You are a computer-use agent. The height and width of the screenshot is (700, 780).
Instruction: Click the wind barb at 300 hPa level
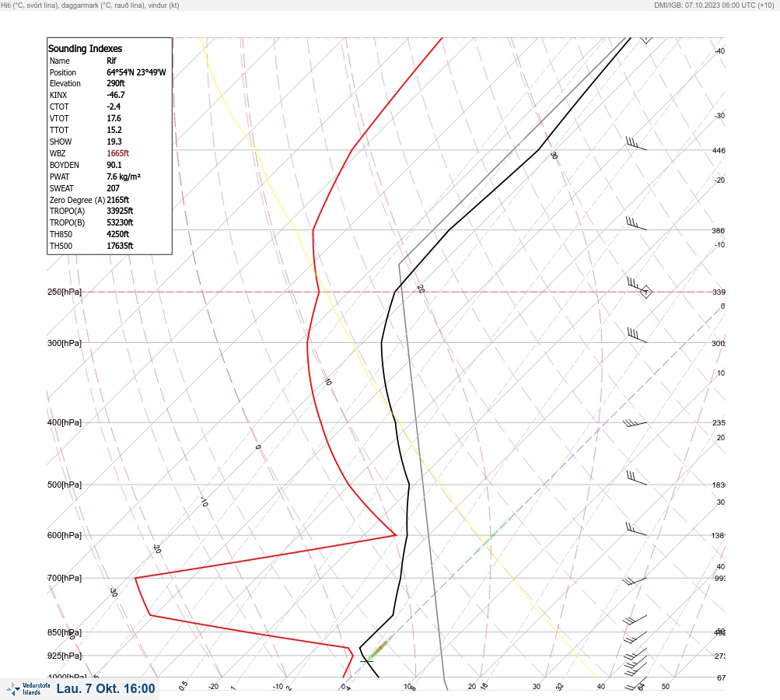coord(637,335)
